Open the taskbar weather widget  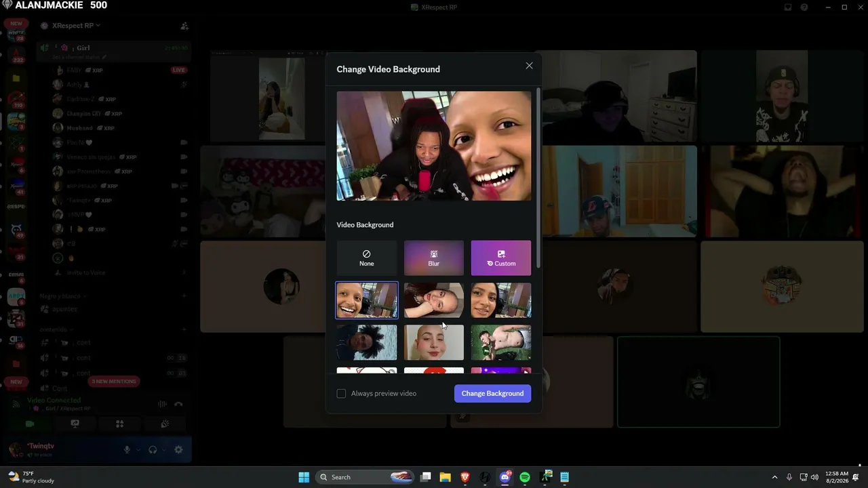pos(31,477)
